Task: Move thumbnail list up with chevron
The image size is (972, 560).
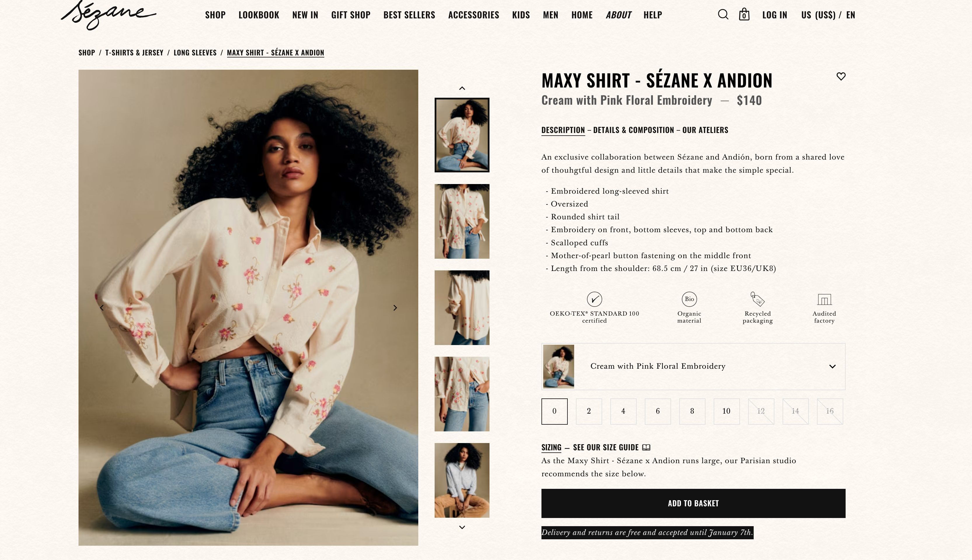Action: click(x=462, y=88)
